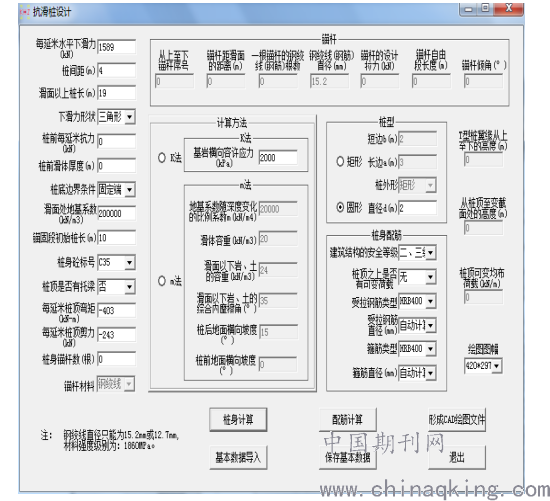Select the m法 calculation method radio button
This screenshot has width=550, height=501.
coord(162,281)
